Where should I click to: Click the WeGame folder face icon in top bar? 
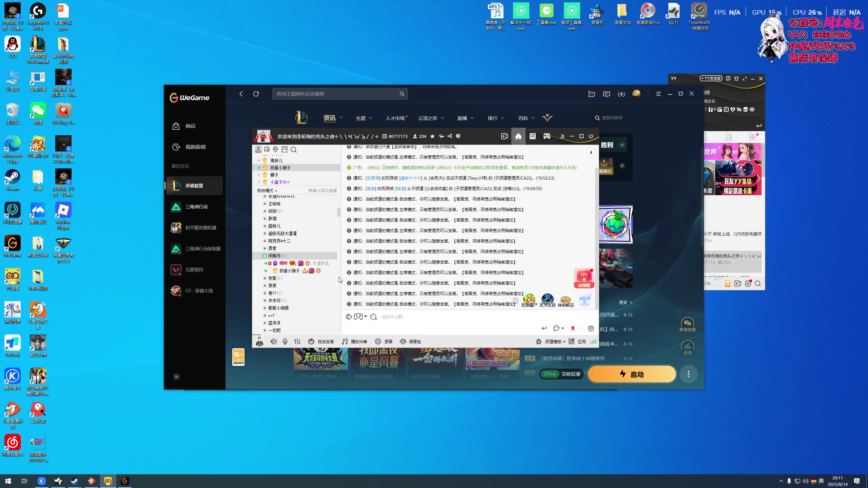click(x=592, y=94)
